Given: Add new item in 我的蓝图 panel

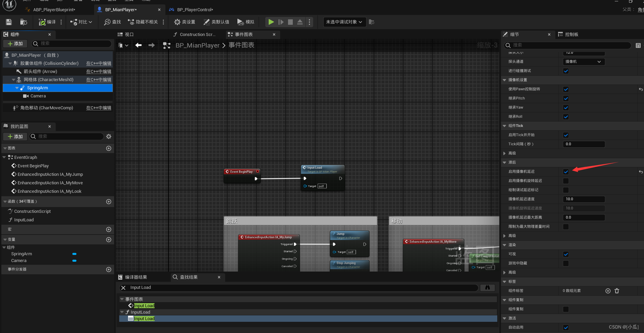Looking at the screenshot, I should pyautogui.click(x=15, y=136).
